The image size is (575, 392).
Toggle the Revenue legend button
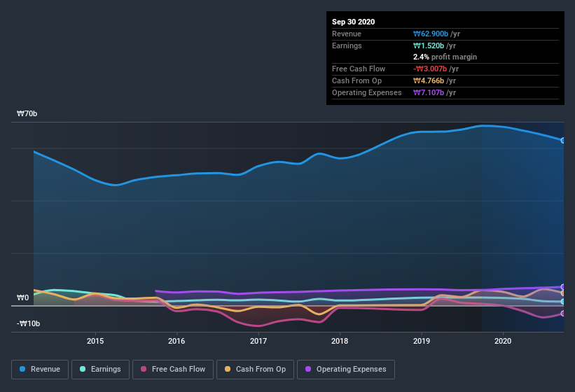pos(40,369)
